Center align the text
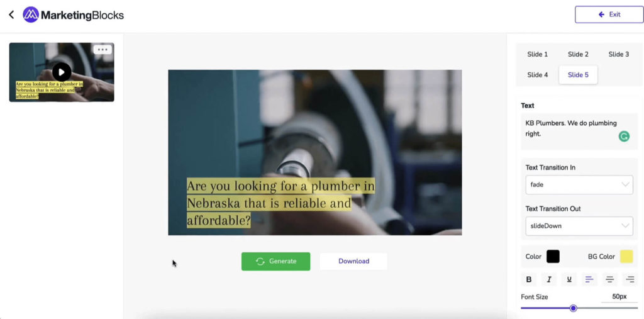Screen dimensions: 644x319 [609, 279]
